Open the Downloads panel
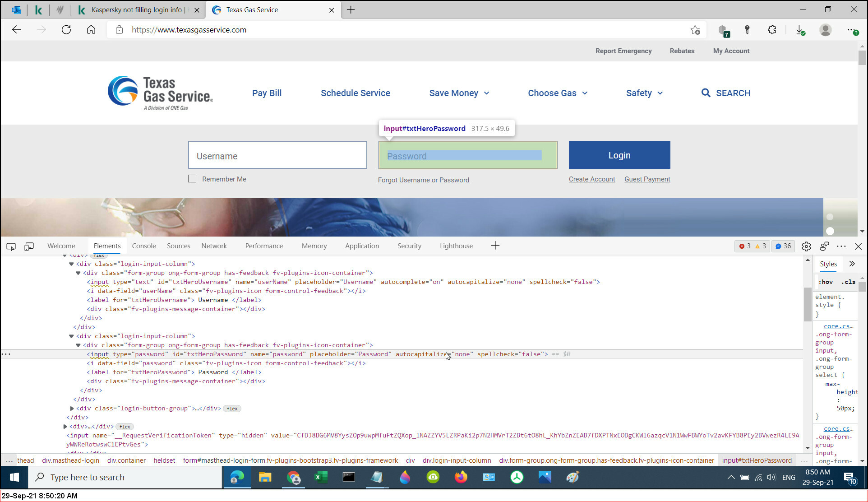The width and height of the screenshot is (868, 502). pyautogui.click(x=800, y=30)
